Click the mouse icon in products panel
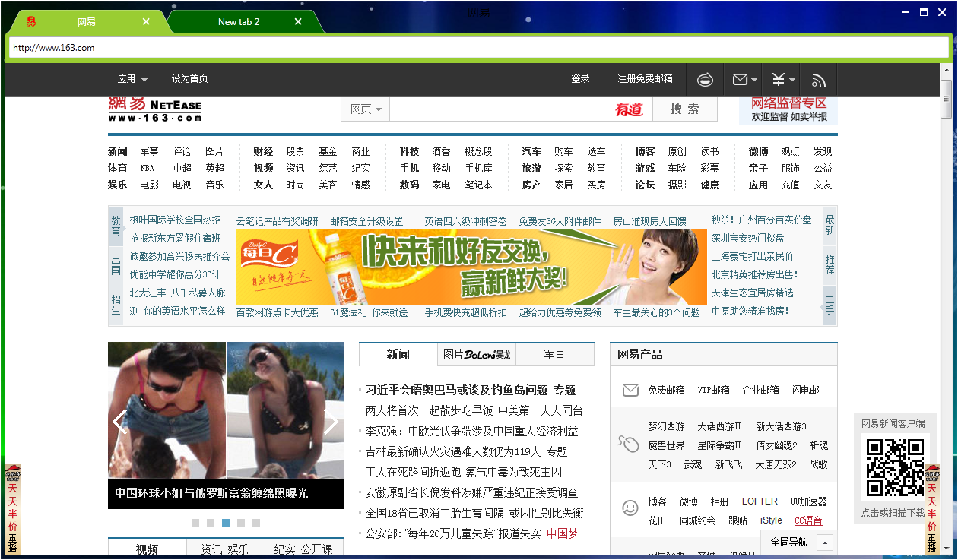The height and width of the screenshot is (560, 958). [x=629, y=444]
